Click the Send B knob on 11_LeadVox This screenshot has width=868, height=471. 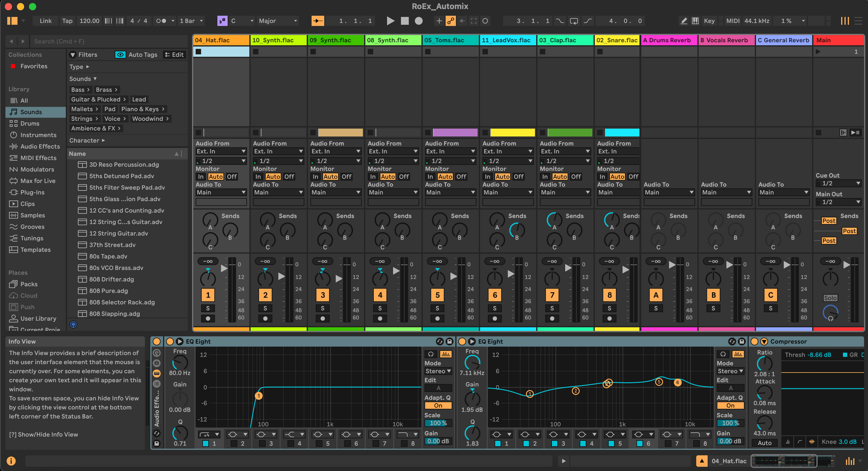(x=516, y=231)
